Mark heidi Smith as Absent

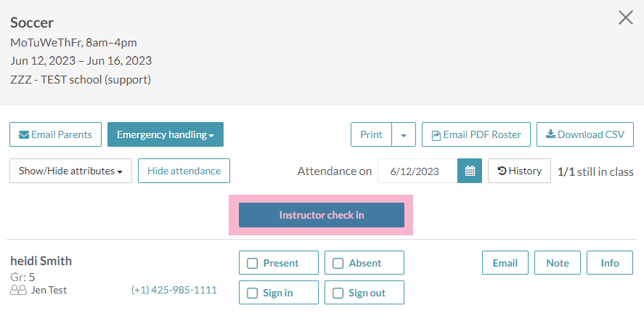[x=338, y=263]
